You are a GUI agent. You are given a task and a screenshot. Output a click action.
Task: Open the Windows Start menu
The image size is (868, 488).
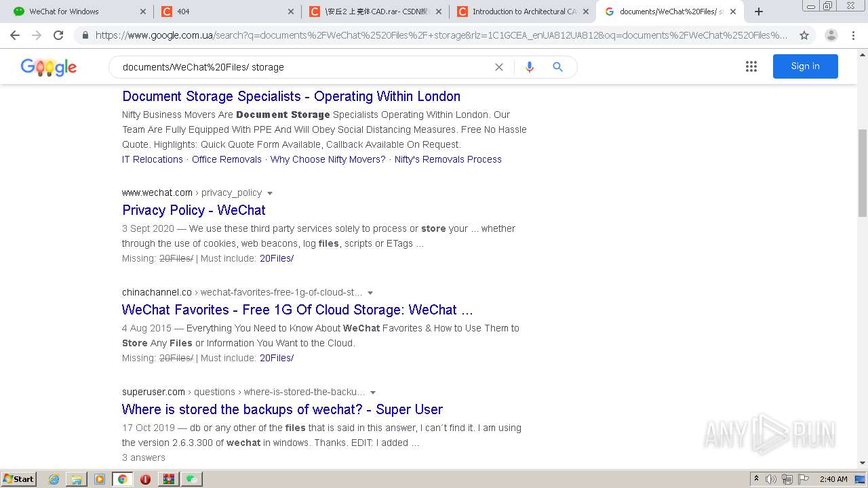point(19,479)
